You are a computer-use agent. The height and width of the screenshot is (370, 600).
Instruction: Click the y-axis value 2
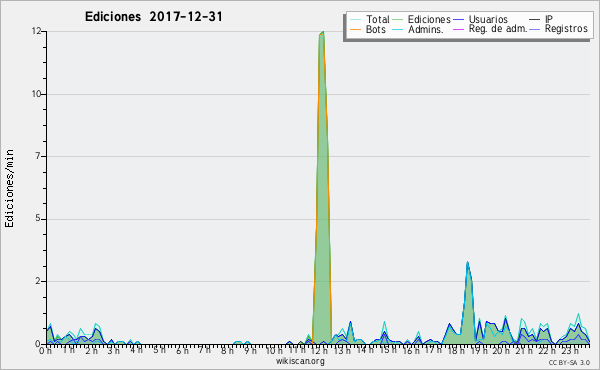pyautogui.click(x=38, y=281)
